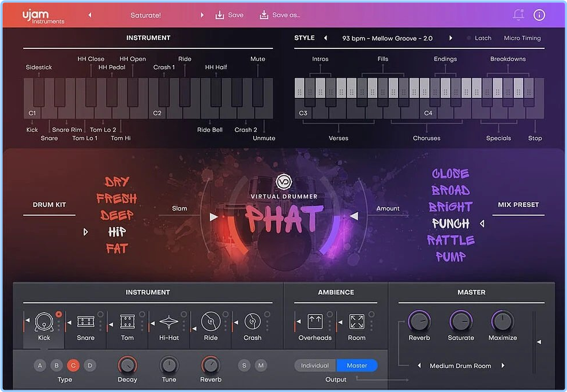The height and width of the screenshot is (392, 567).
Task: Click the Virtual Drummer VD logo badge
Action: (284, 182)
